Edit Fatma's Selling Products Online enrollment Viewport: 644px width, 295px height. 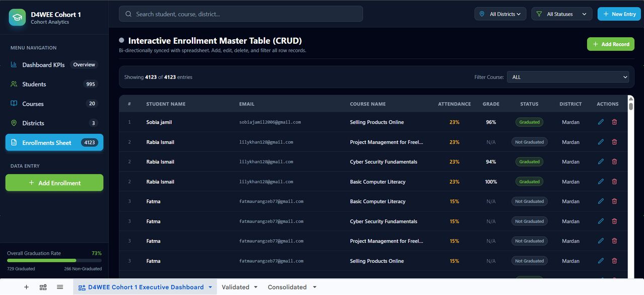tap(601, 261)
